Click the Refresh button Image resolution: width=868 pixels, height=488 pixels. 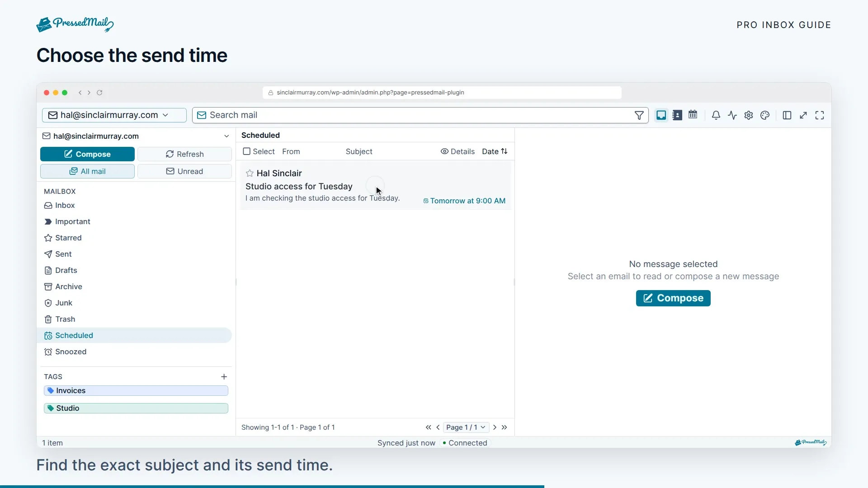pyautogui.click(x=184, y=154)
